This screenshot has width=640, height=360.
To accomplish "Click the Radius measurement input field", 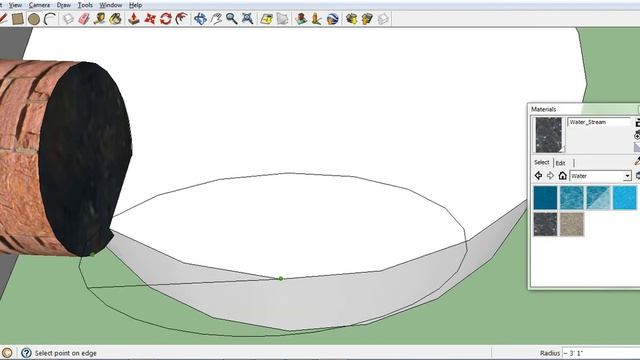I will 601,353.
